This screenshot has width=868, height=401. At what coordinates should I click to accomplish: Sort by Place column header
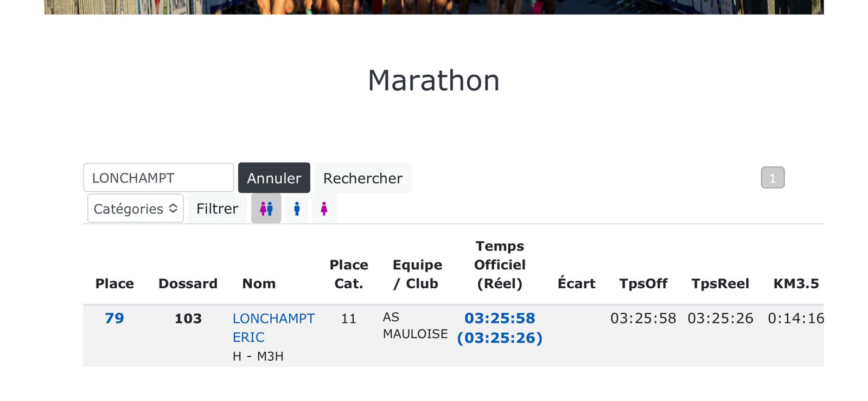point(114,283)
